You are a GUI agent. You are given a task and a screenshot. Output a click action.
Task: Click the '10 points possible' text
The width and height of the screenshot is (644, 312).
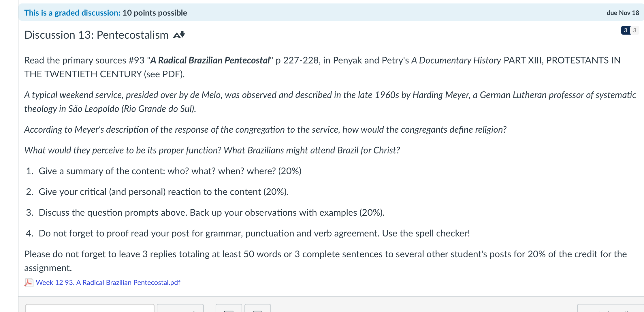click(155, 13)
